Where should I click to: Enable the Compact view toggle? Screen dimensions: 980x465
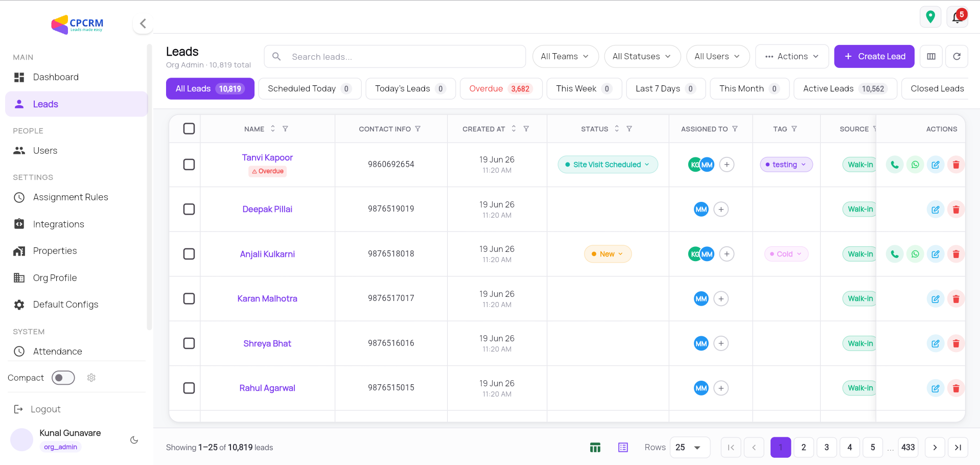(x=63, y=378)
